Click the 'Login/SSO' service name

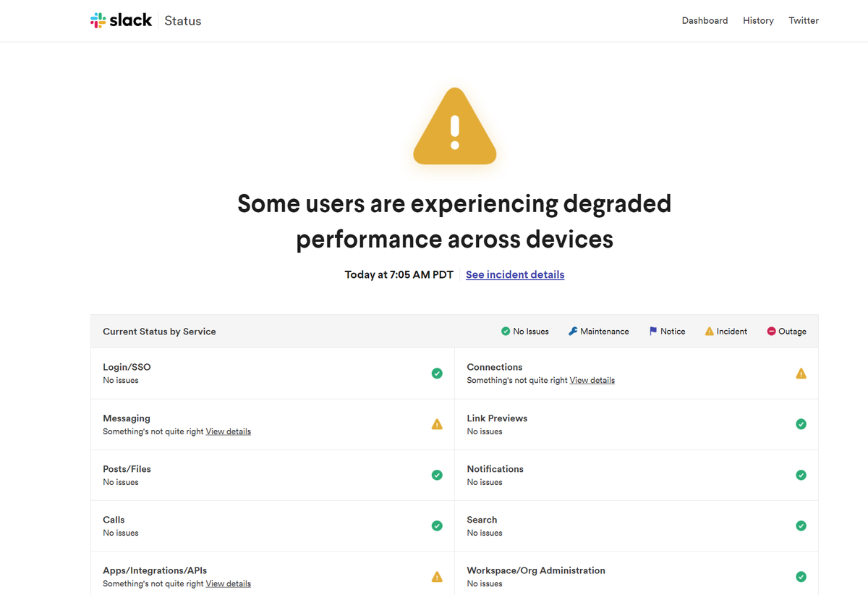pyautogui.click(x=127, y=367)
